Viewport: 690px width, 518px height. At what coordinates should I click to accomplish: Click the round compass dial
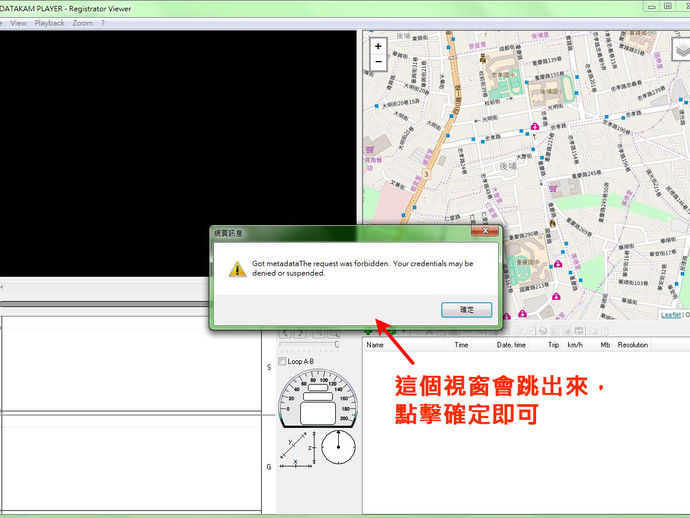click(338, 447)
